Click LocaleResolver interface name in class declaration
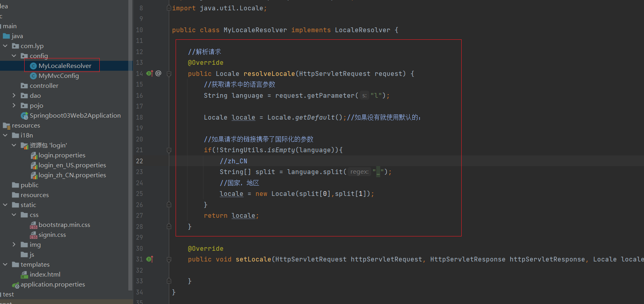The width and height of the screenshot is (644, 304). pyautogui.click(x=362, y=30)
